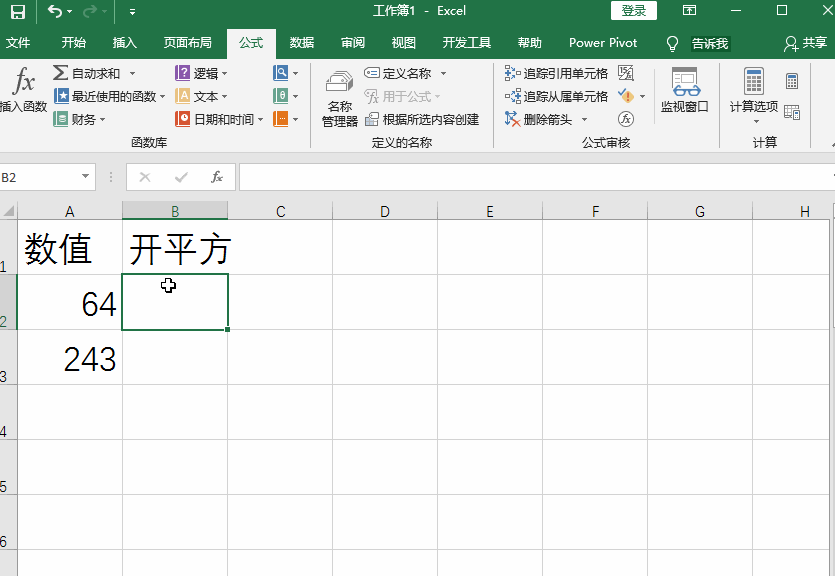Click the 数值 header cell
The width and height of the screenshot is (835, 576).
pyautogui.click(x=70, y=247)
